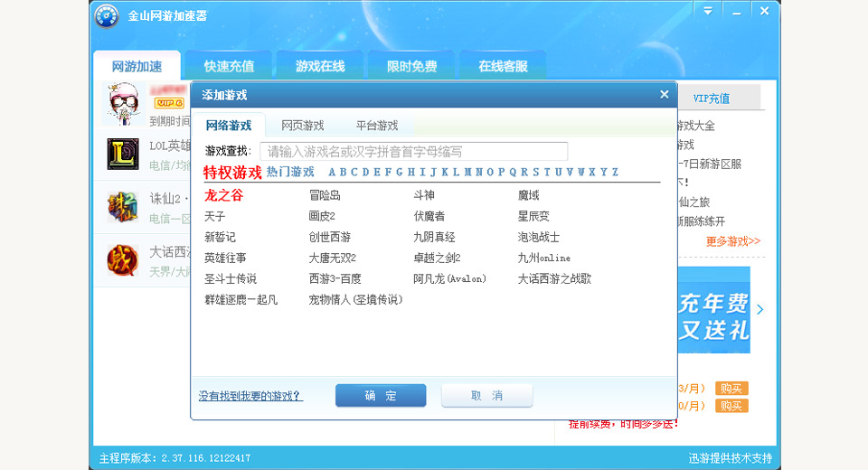
Task: Filter games by letter Q
Action: 513,172
